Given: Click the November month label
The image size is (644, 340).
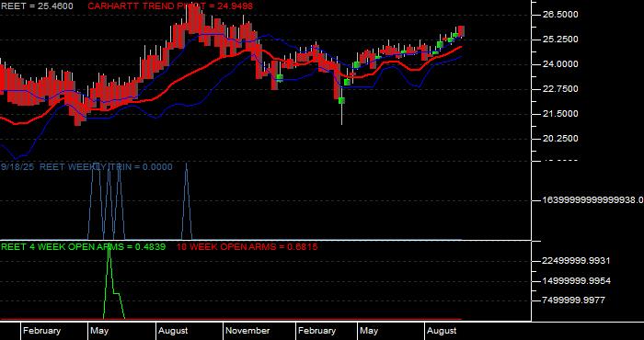Looking at the screenshot, I should click(247, 331).
